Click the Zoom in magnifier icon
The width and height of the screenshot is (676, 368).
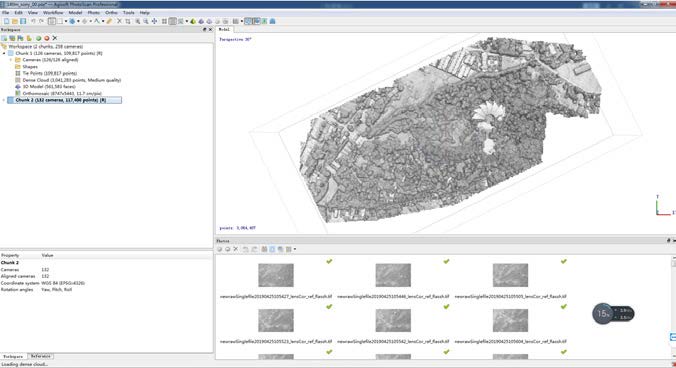point(138,21)
